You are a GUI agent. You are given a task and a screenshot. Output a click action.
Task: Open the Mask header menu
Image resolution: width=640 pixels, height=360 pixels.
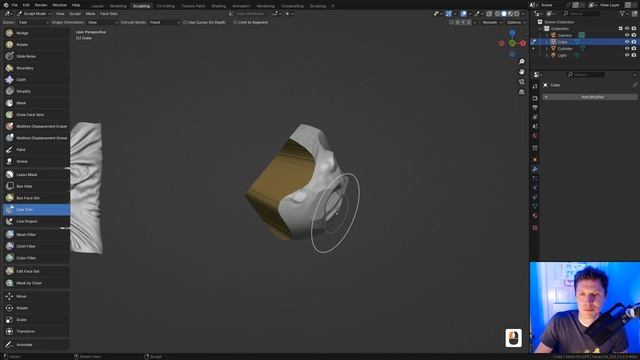click(90, 14)
